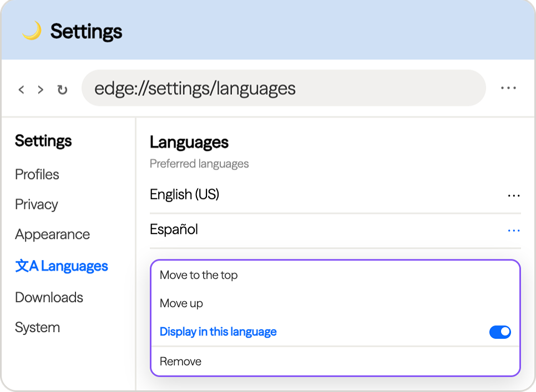This screenshot has width=536, height=392.
Task: Close the more options for Español
Action: (x=514, y=231)
